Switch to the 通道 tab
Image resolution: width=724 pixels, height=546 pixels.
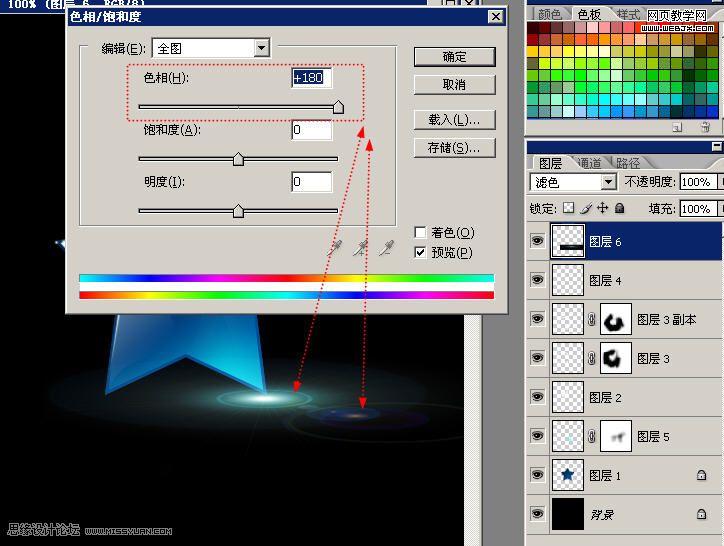pyautogui.click(x=590, y=163)
